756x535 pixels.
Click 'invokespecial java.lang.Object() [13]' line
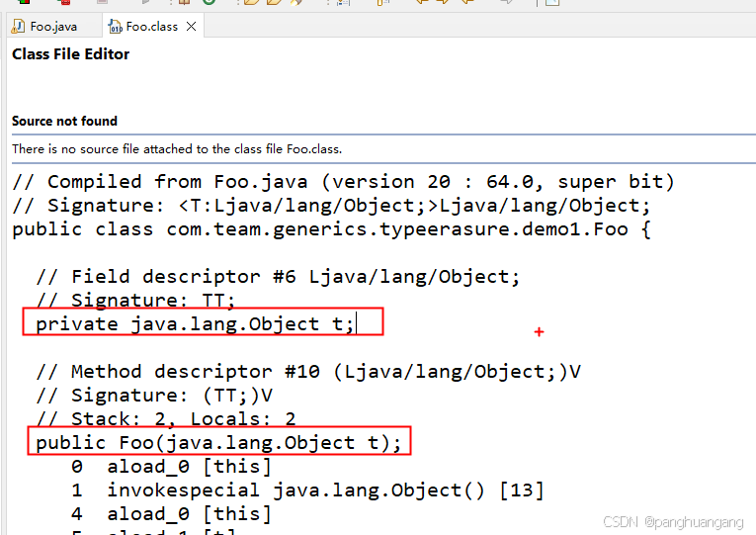tap(307, 490)
